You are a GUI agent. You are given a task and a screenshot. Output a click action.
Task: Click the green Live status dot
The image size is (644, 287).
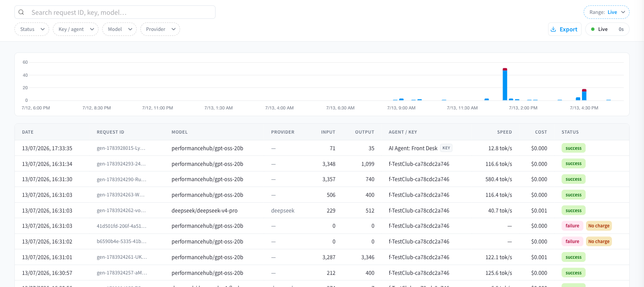593,29
